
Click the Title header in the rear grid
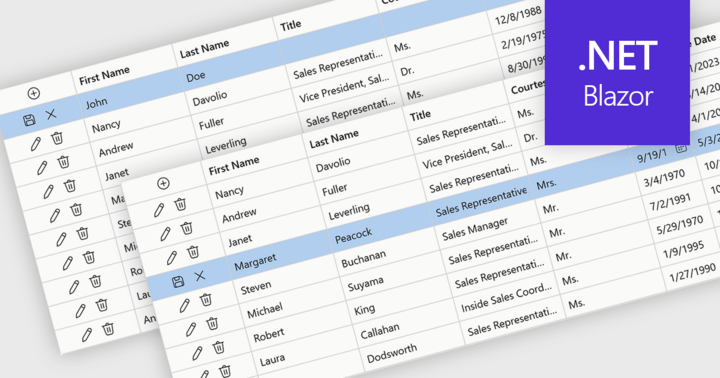pos(291,25)
